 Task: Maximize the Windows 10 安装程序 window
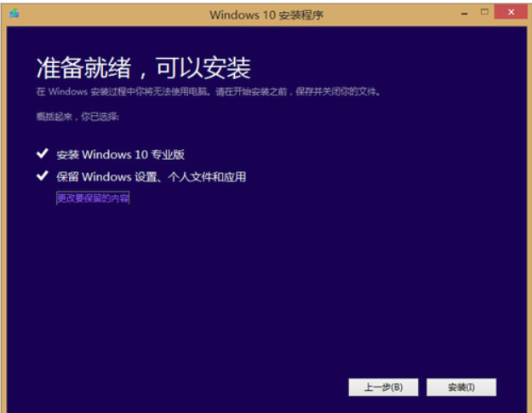coord(484,12)
